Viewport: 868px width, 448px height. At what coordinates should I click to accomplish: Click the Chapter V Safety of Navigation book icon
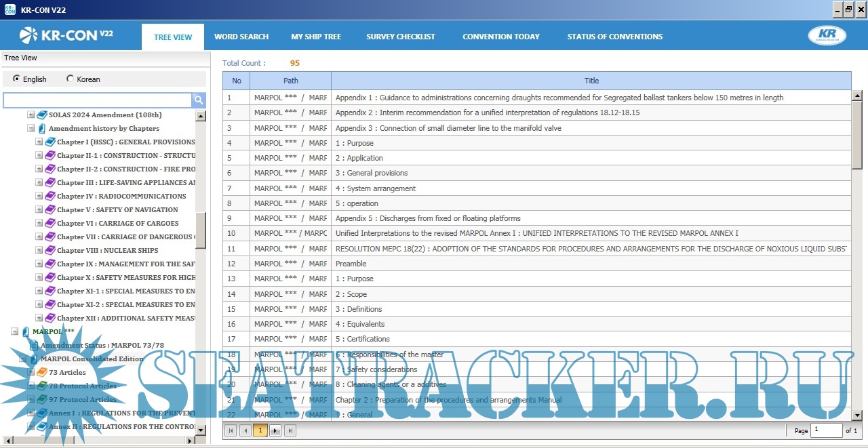[50, 210]
